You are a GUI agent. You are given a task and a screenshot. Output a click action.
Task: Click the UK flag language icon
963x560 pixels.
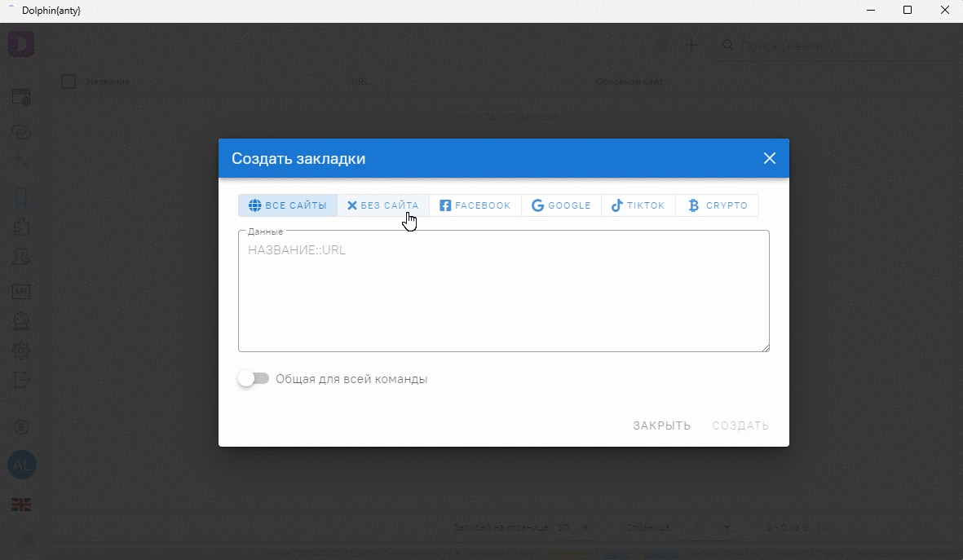[21, 505]
